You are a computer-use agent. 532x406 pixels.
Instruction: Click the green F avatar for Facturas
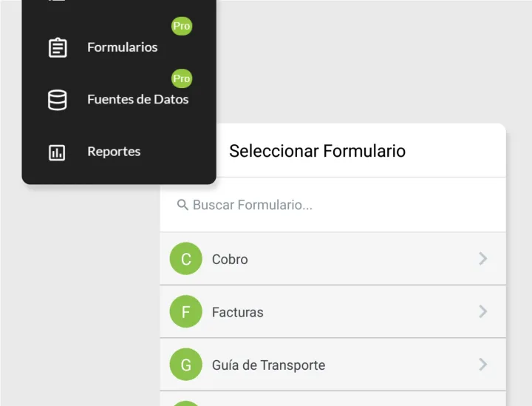[185, 312]
